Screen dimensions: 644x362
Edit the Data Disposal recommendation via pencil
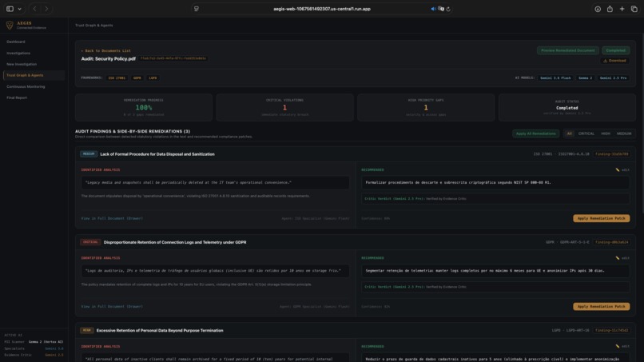[x=622, y=169]
